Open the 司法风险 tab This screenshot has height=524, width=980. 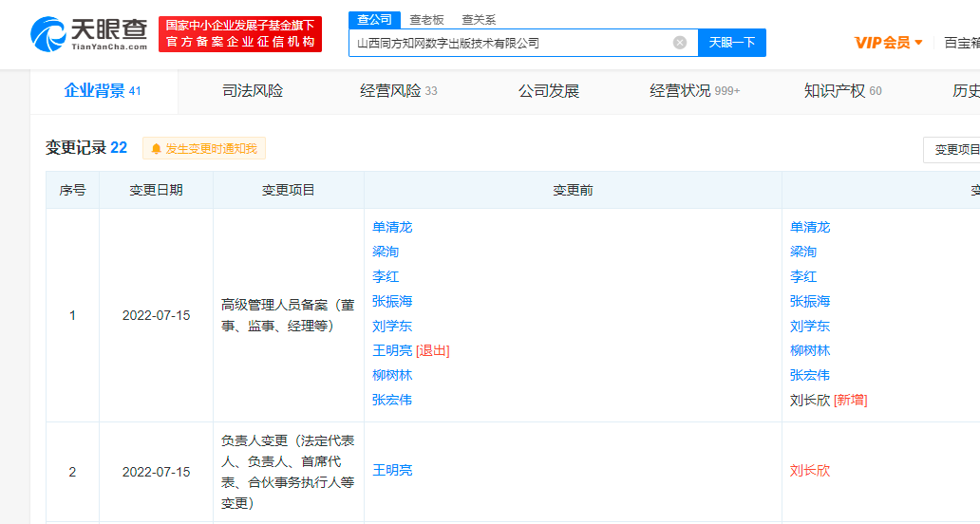[x=253, y=91]
